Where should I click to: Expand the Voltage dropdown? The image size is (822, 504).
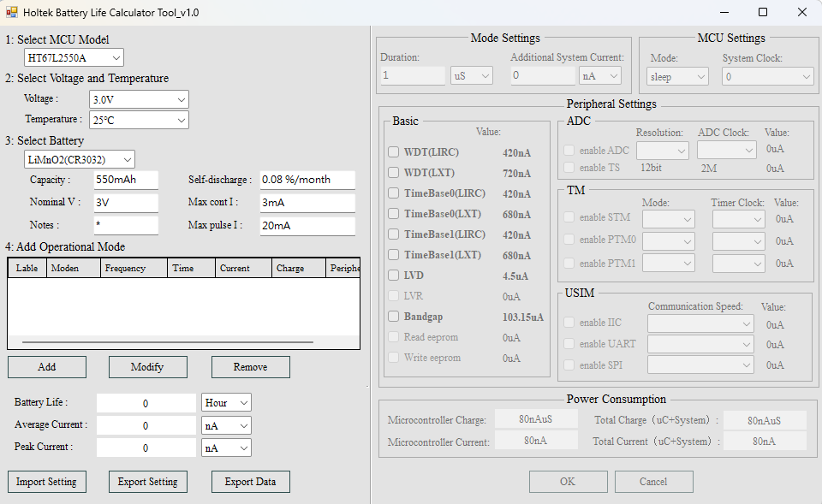pyautogui.click(x=138, y=100)
